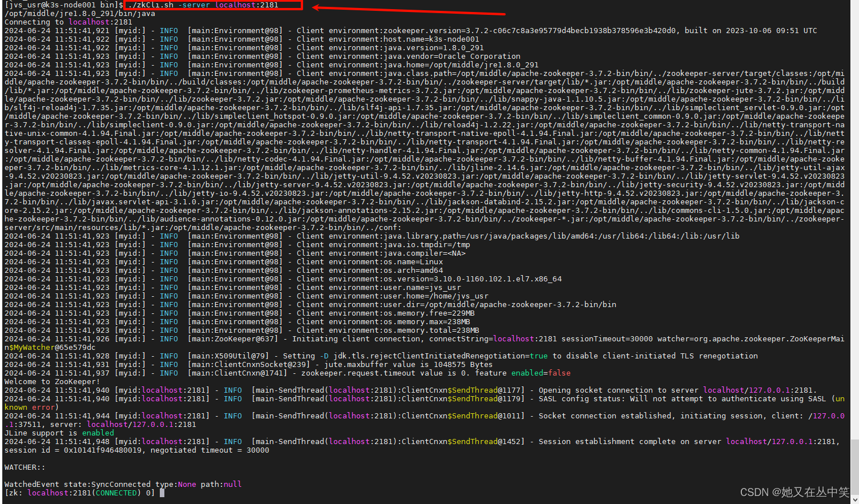Image resolution: width=859 pixels, height=504 pixels.
Task: Click the '[jvs_usr@k3s-node001 bin]$' shell prompt
Action: click(64, 5)
